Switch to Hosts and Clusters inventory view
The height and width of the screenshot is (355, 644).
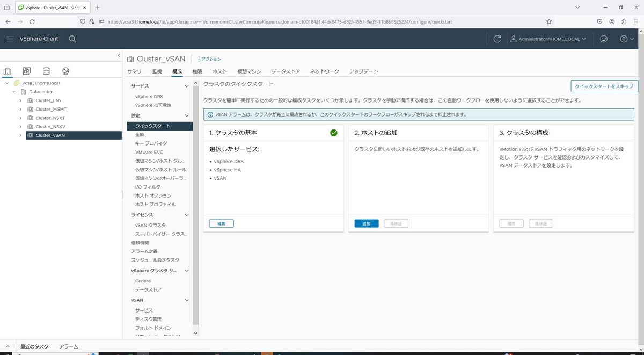click(8, 71)
